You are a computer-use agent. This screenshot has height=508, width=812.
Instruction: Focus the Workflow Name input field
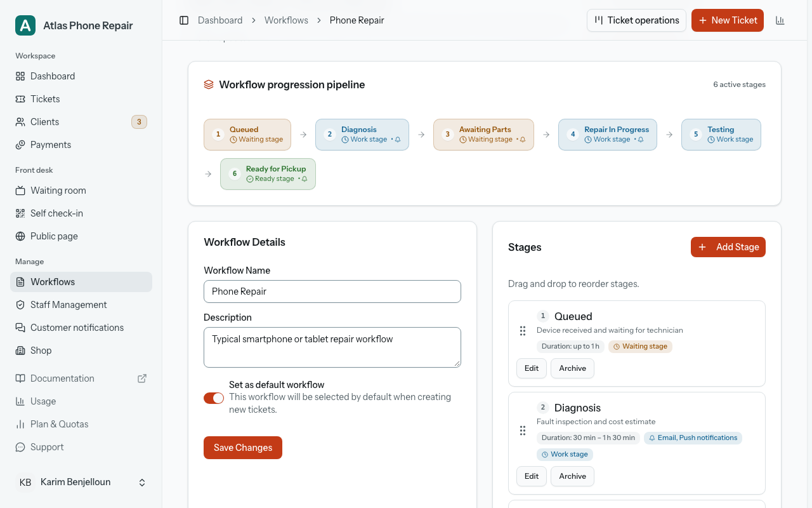[x=332, y=291]
